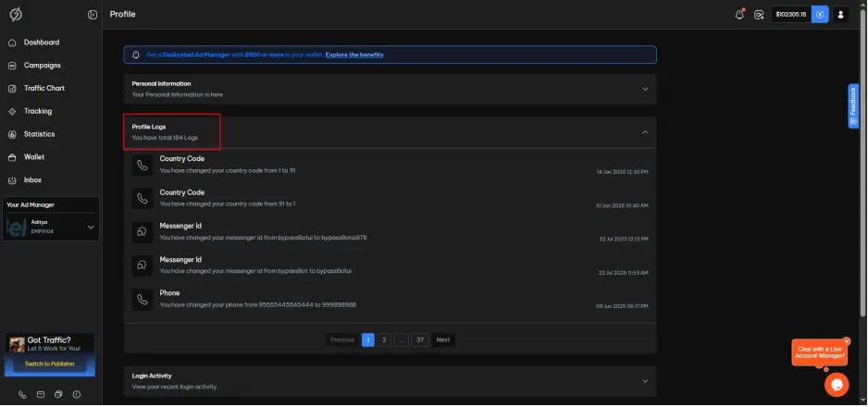The image size is (868, 407).
Task: Click messenger icon for bypassBotui678 log entry
Action: [143, 232]
